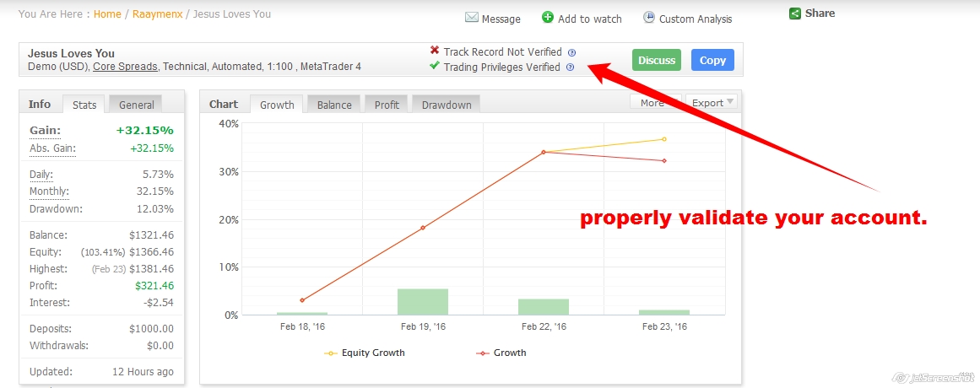Image resolution: width=980 pixels, height=388 pixels.
Task: Select the Balance chart tab
Action: click(x=334, y=105)
